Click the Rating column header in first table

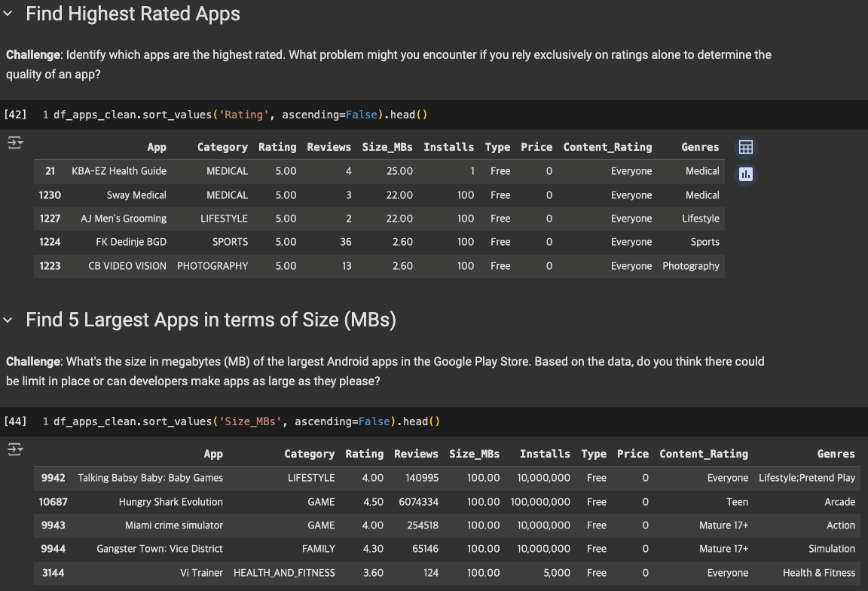point(277,147)
